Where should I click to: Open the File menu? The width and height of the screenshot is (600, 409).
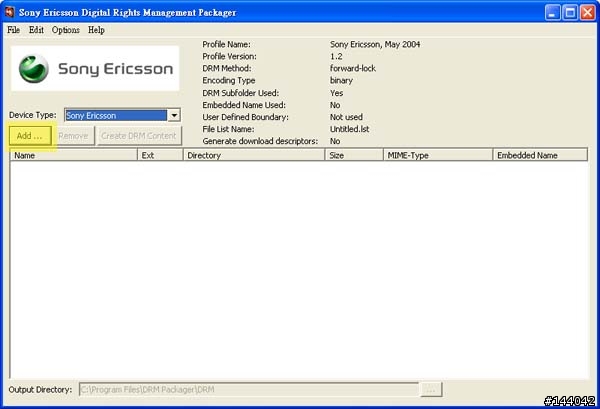click(13, 30)
